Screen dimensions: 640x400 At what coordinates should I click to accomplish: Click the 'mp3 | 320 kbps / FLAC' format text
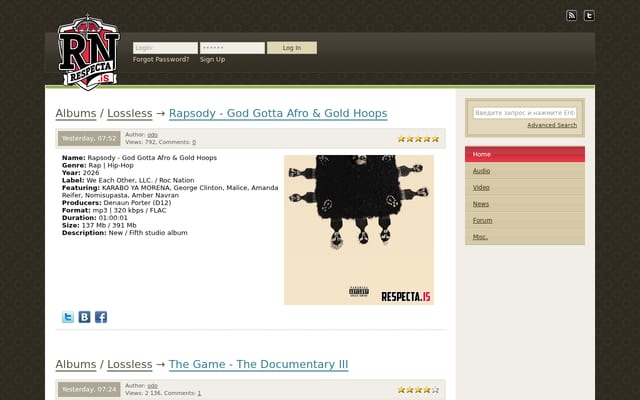click(129, 211)
